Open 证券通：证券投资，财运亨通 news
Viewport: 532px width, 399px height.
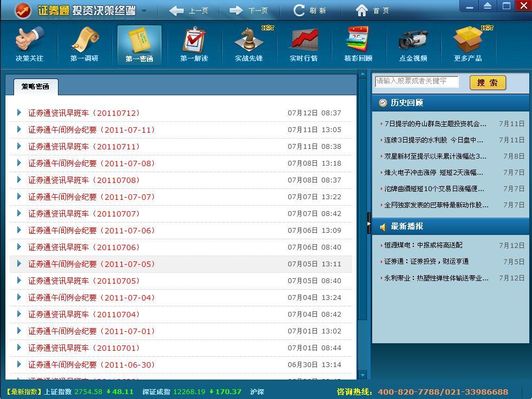426,261
